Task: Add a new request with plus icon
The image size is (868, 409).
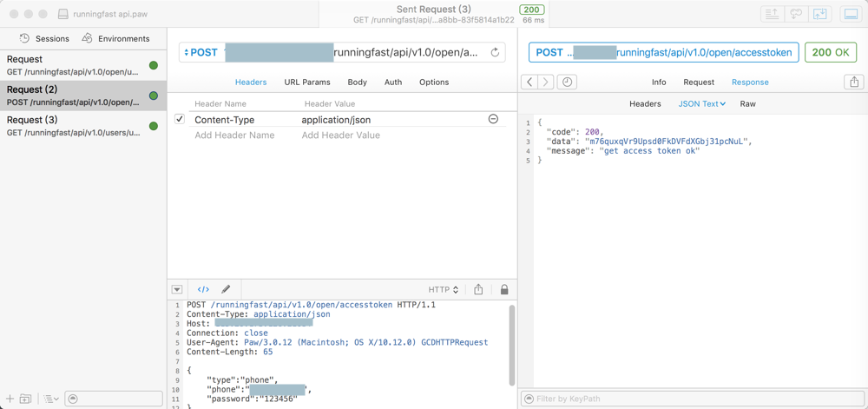Action: [10, 399]
